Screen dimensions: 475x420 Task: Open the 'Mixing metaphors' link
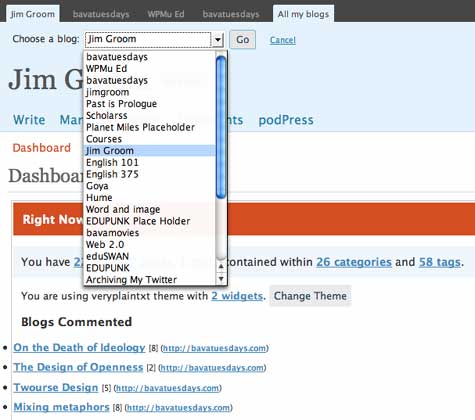point(61,407)
